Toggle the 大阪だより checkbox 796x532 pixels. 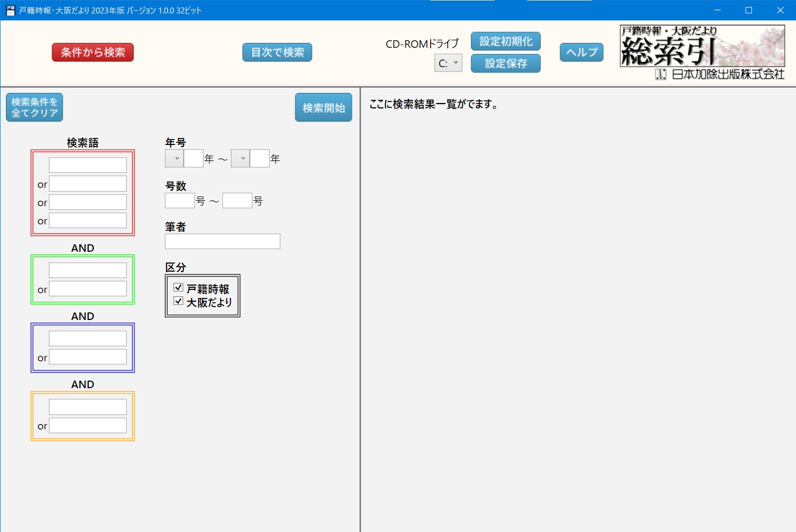(178, 301)
